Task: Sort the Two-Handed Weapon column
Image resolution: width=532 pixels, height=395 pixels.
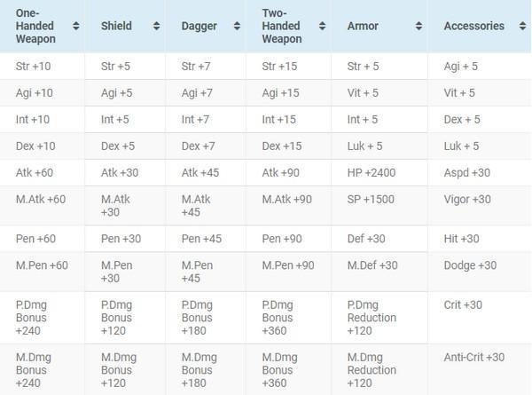Action: (x=323, y=26)
